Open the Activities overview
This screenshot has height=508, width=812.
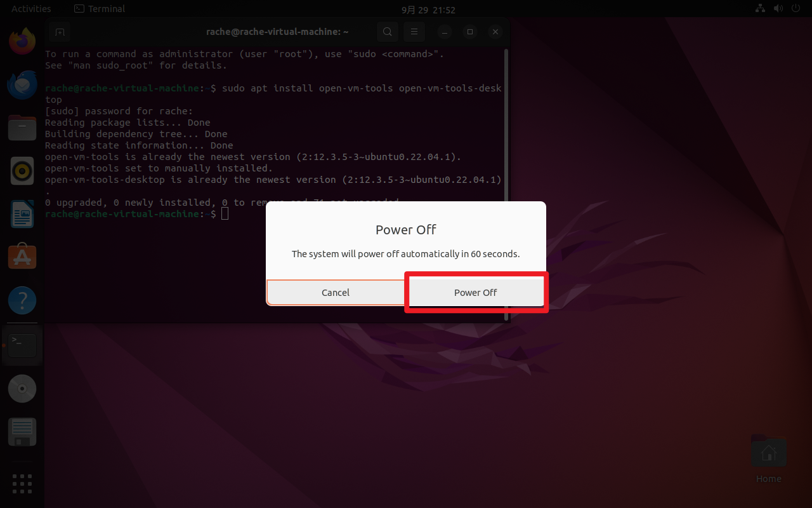(x=31, y=9)
